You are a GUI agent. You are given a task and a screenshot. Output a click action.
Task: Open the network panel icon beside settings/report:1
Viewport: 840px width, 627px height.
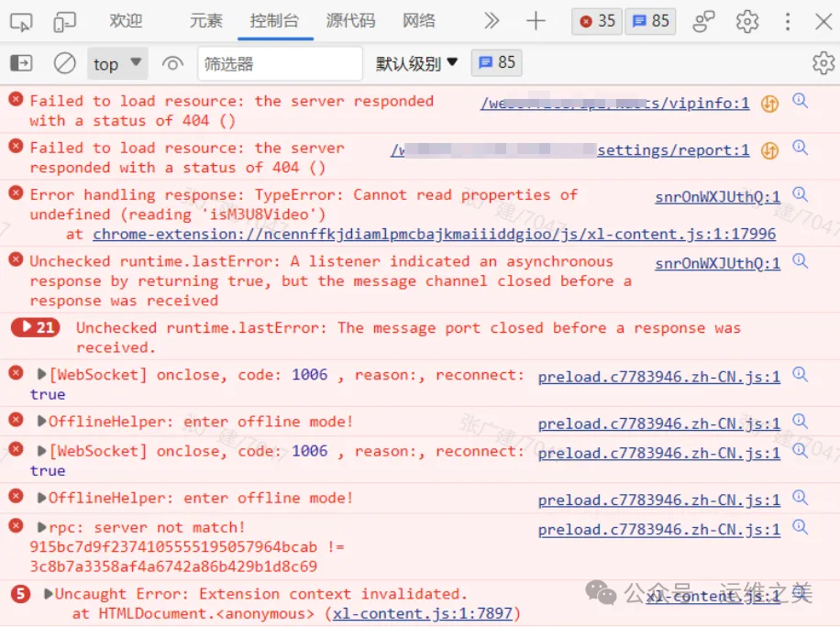[770, 150]
